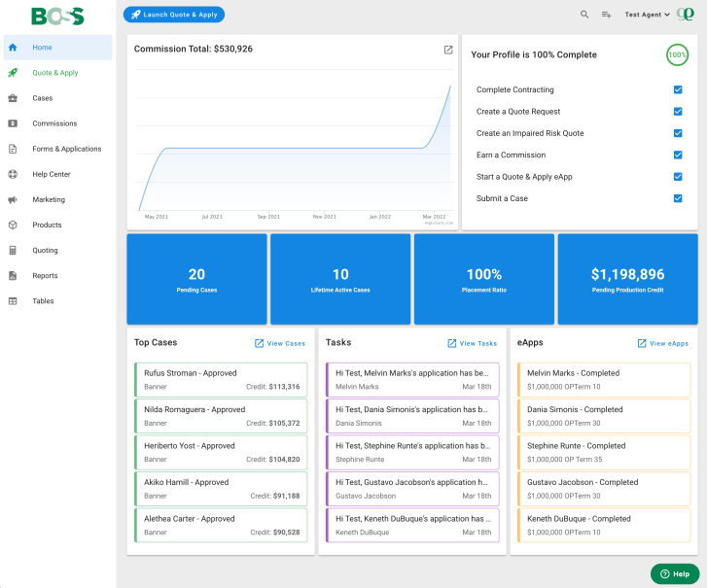Viewport: 707px width, 588px height.
Task: Click the Marketing megaphone icon
Action: [x=13, y=199]
